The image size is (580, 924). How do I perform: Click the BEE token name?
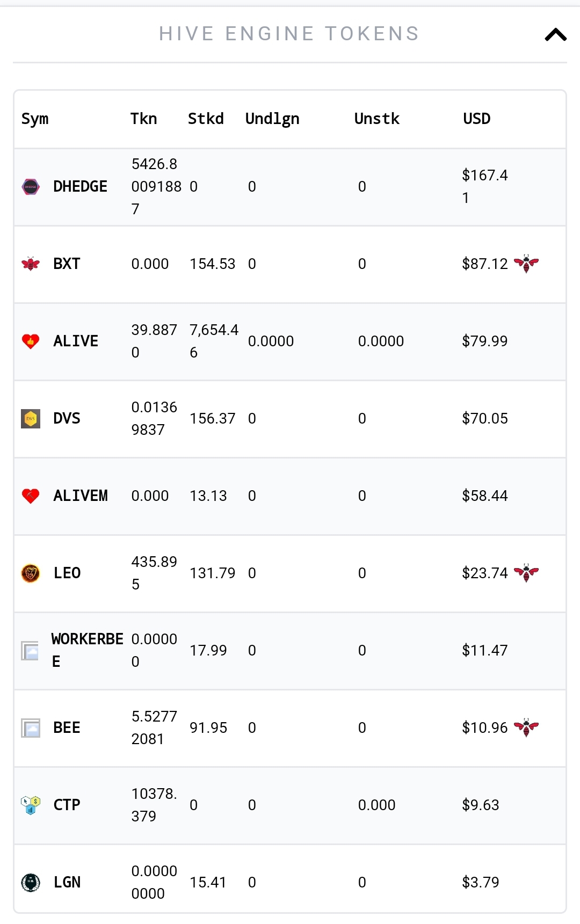(x=67, y=728)
